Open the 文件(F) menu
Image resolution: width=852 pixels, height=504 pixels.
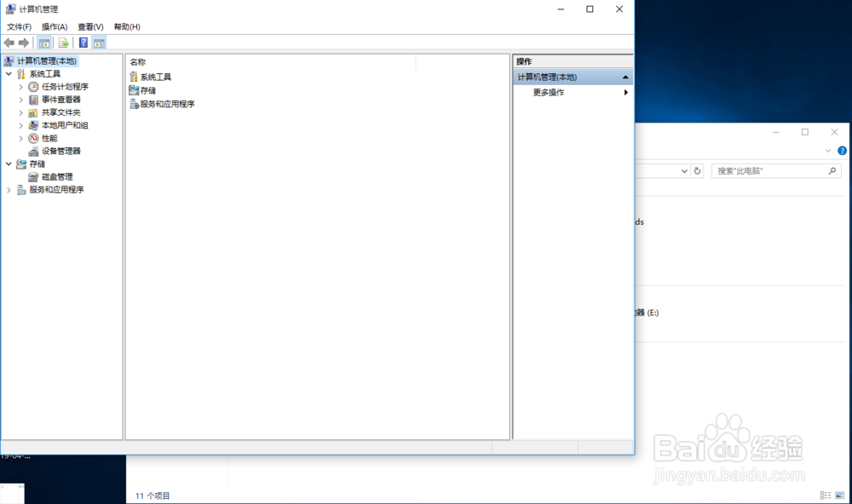click(x=19, y=26)
